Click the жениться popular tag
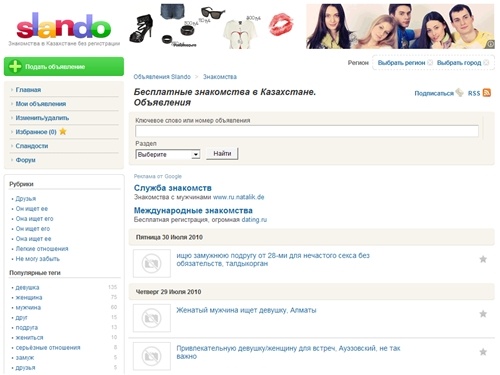The image size is (500, 375). tap(29, 337)
